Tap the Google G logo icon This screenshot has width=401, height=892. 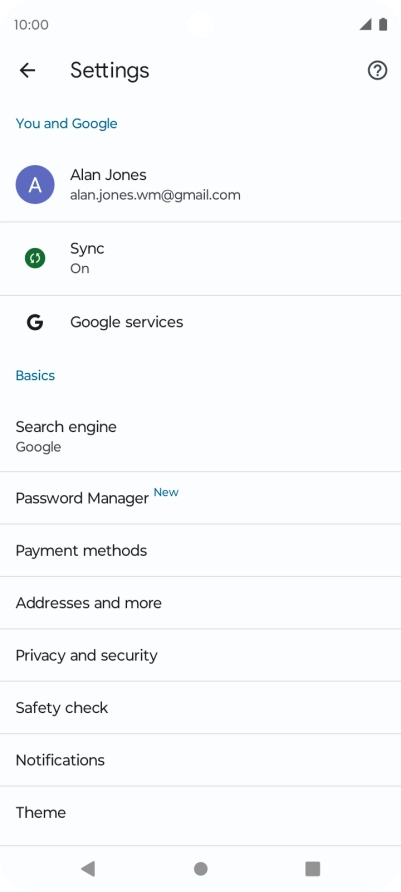[35, 323]
